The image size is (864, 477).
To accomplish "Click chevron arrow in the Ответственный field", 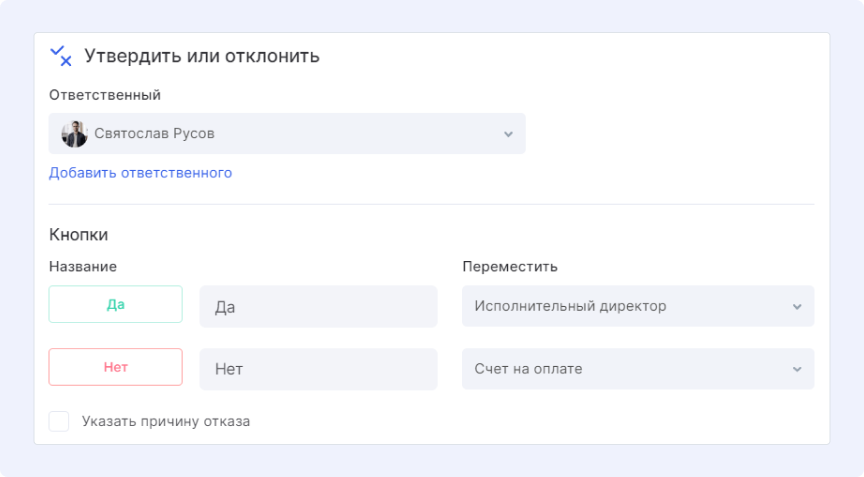I will (508, 134).
